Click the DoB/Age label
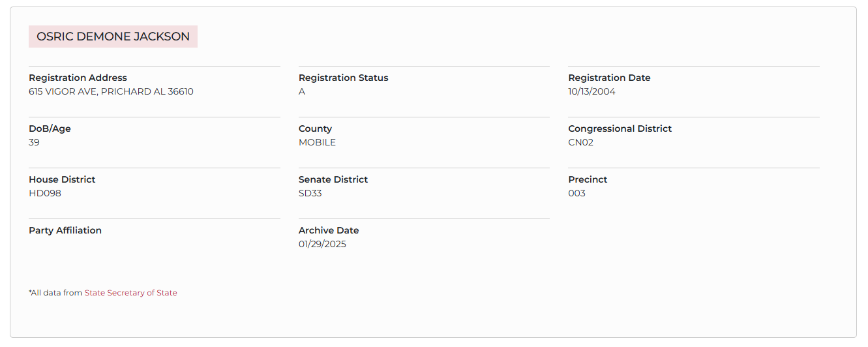The width and height of the screenshot is (868, 347). tap(50, 128)
